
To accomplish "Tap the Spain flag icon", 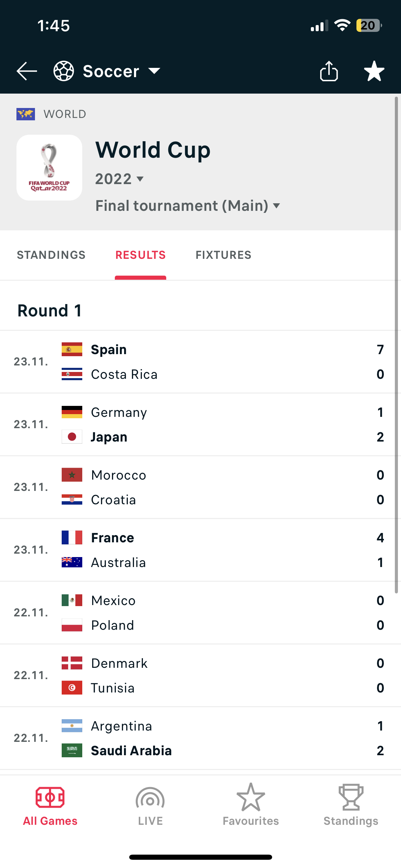I will click(x=72, y=349).
